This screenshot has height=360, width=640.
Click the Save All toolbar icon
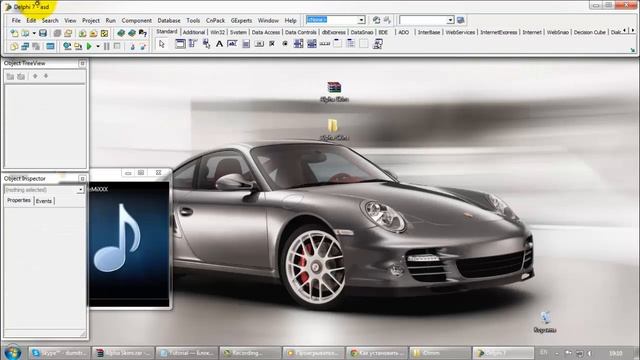57,33
